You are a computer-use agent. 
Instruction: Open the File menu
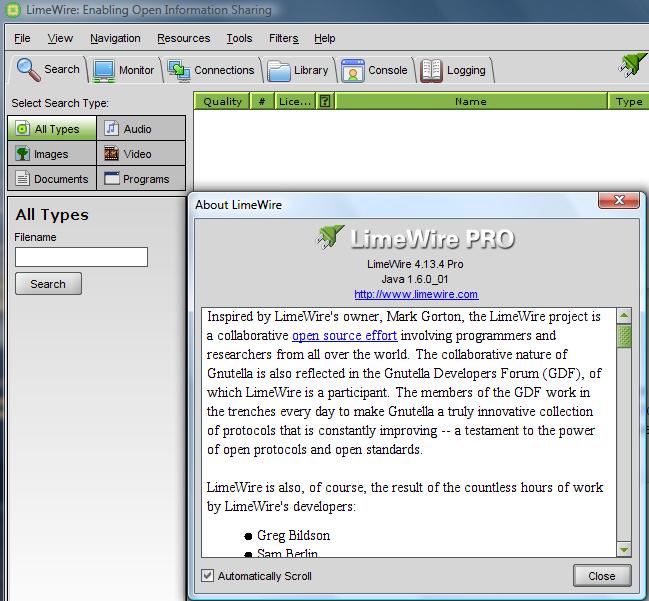coord(22,38)
